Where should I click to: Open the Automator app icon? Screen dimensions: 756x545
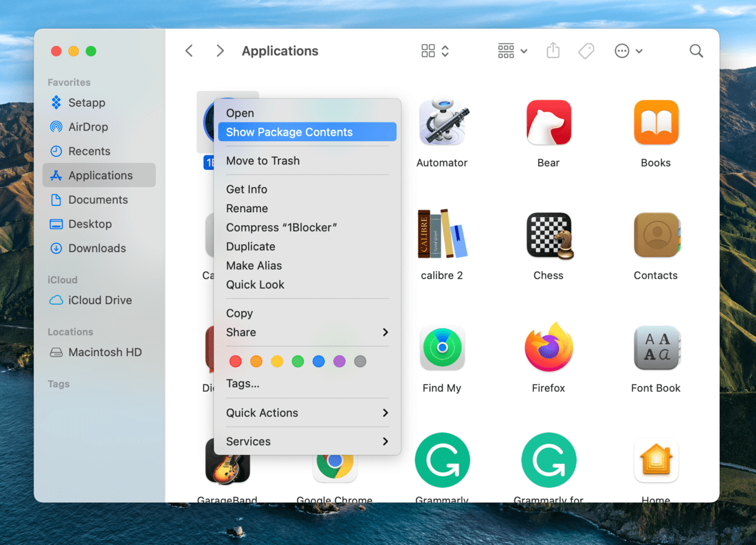coord(442,123)
